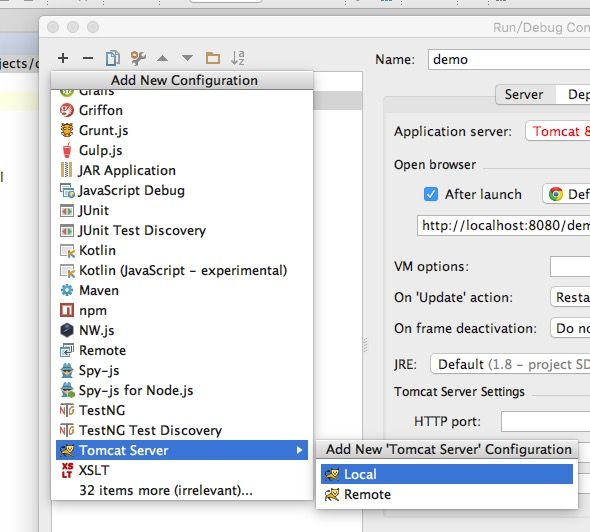Click the Tomcat icon beside Remote
Viewport: 590px width, 532px height.
tap(332, 494)
